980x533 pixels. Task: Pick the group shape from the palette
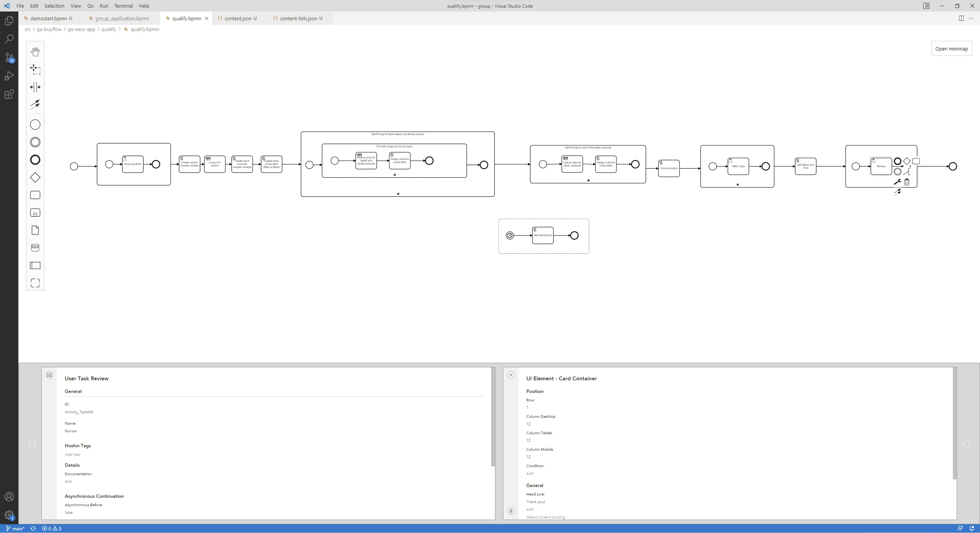[35, 283]
